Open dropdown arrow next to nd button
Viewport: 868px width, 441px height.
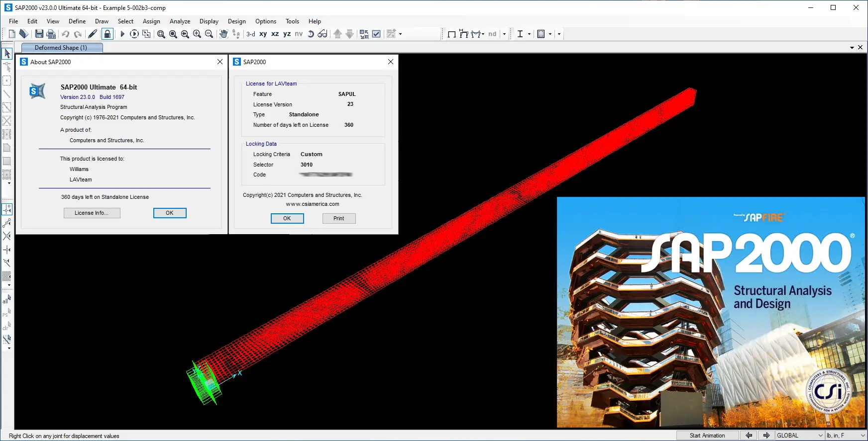[x=505, y=34]
